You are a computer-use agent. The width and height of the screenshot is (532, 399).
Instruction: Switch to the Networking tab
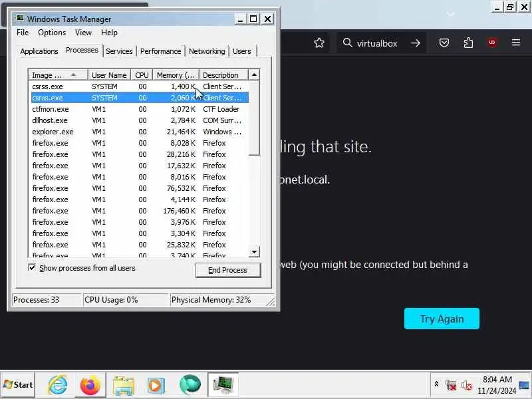[x=207, y=51]
